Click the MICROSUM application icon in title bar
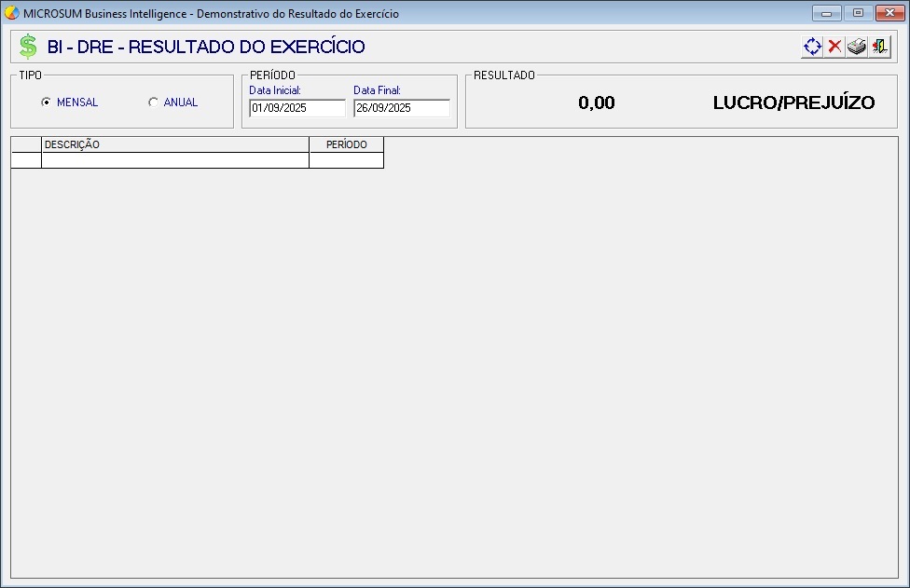This screenshot has width=910, height=588. click(x=12, y=13)
